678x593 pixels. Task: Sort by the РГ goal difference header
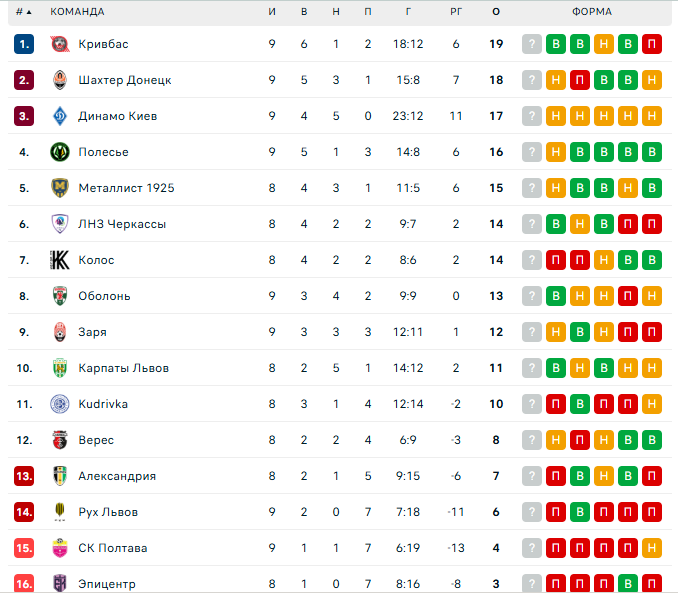[456, 12]
